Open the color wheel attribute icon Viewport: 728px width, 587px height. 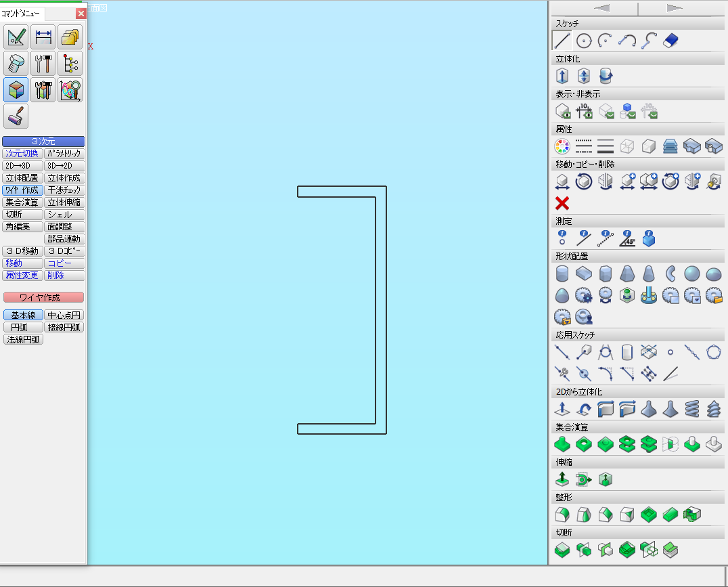[562, 146]
